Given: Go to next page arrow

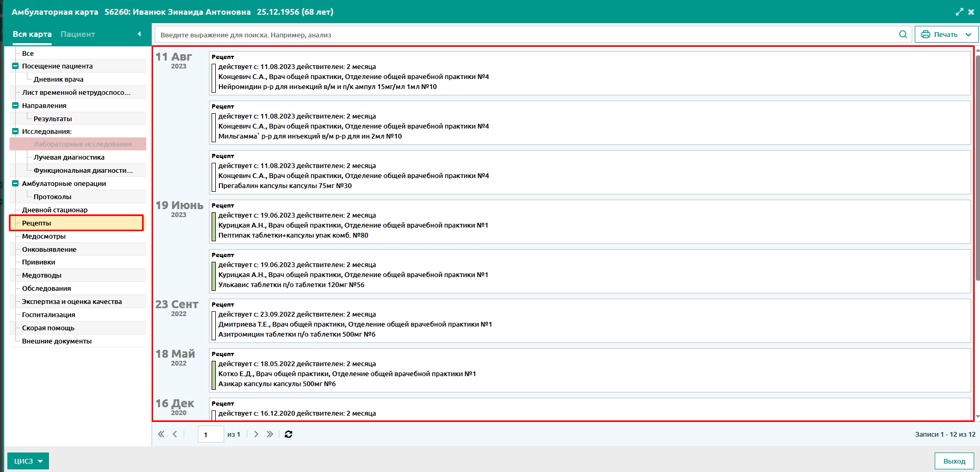Looking at the screenshot, I should click(x=256, y=434).
